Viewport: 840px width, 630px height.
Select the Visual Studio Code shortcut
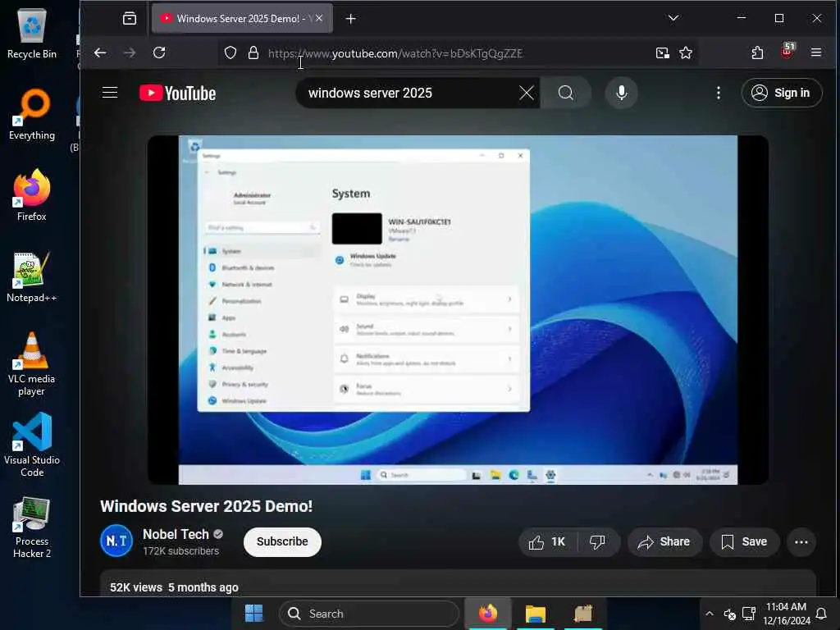32,445
